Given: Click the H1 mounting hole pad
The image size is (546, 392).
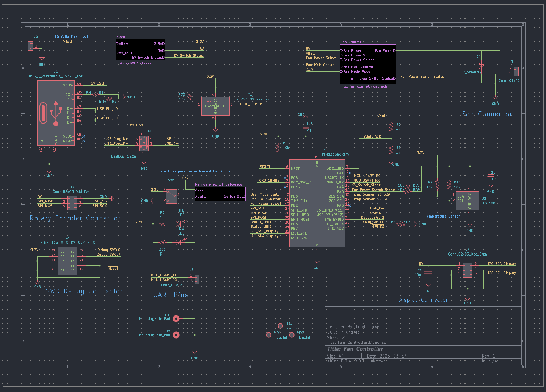Looking at the screenshot, I should coord(176,319).
